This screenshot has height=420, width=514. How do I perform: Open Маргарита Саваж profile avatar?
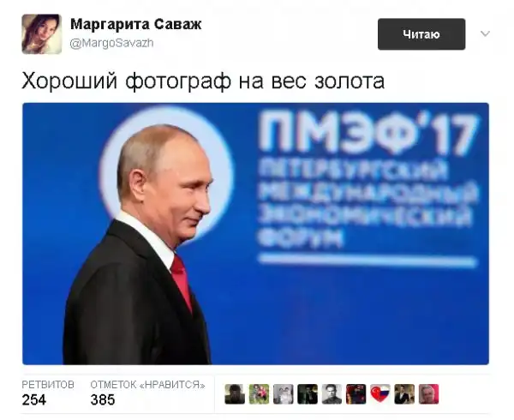coord(42,34)
